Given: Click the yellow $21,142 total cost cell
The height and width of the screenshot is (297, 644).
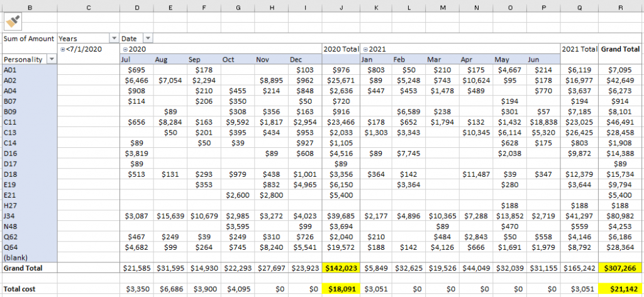Looking at the screenshot, I should pyautogui.click(x=621, y=289).
